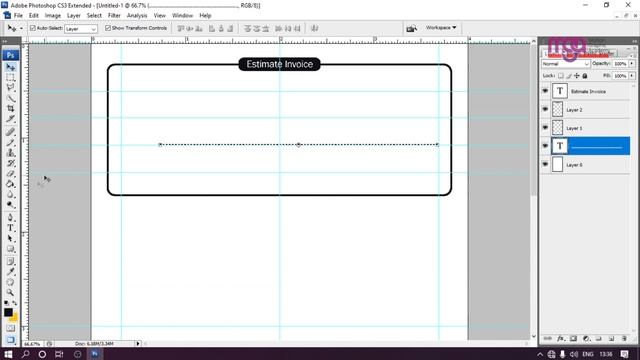Open the Analysis menu
The width and height of the screenshot is (640, 360).
(137, 16)
